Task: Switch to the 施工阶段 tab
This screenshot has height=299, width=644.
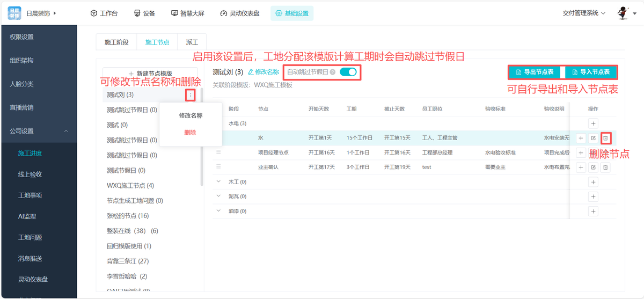Action: pyautogui.click(x=116, y=42)
